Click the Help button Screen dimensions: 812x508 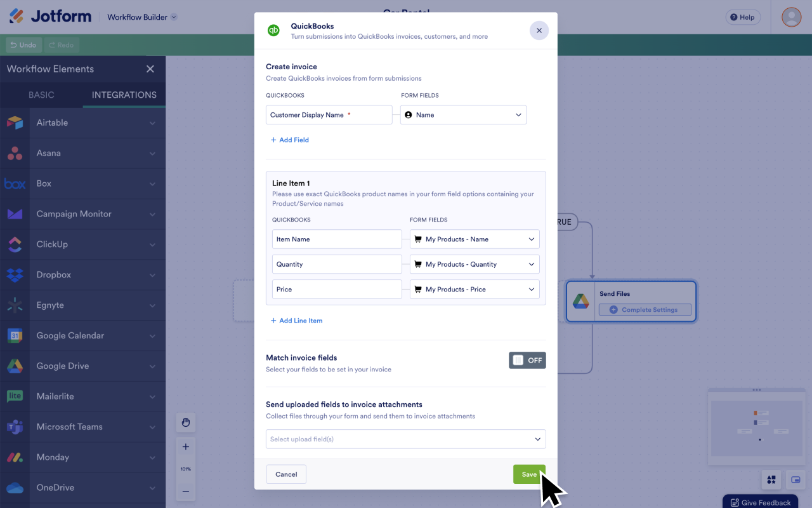742,17
